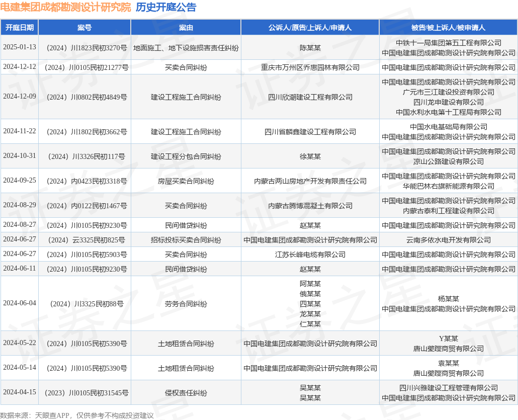Select the date 2024-09-25

point(20,180)
